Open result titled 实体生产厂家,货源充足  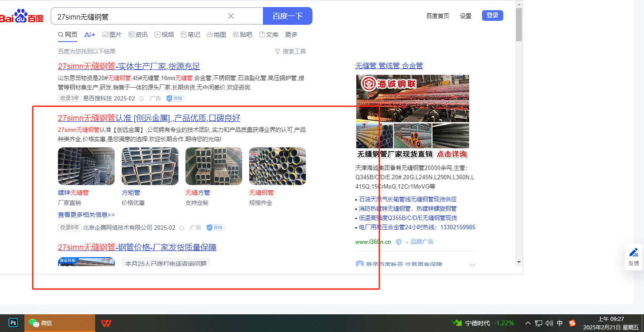click(x=129, y=66)
